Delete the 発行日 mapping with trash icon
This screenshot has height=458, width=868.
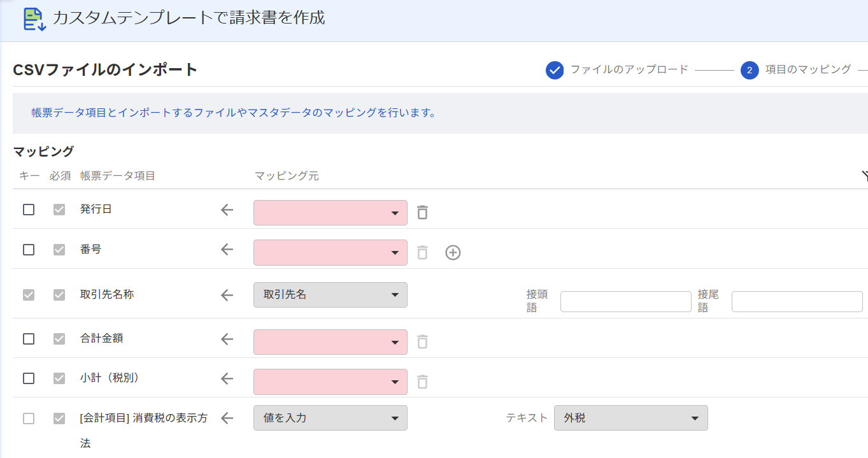[x=422, y=213]
